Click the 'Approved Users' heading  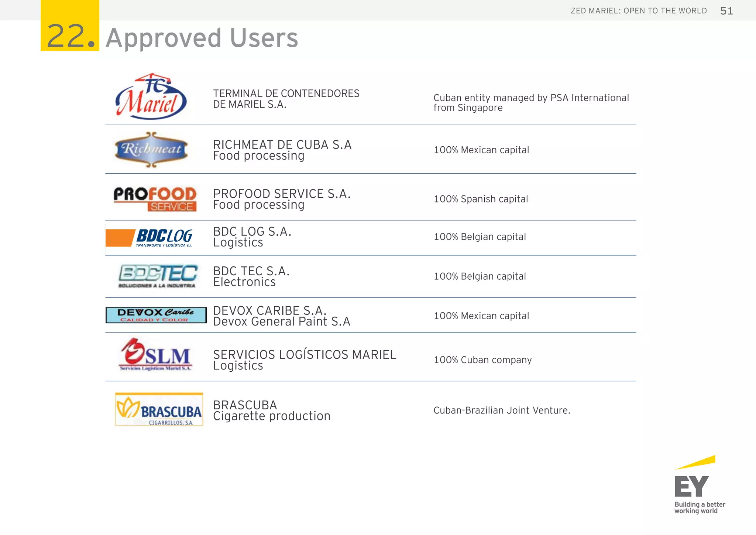point(202,38)
